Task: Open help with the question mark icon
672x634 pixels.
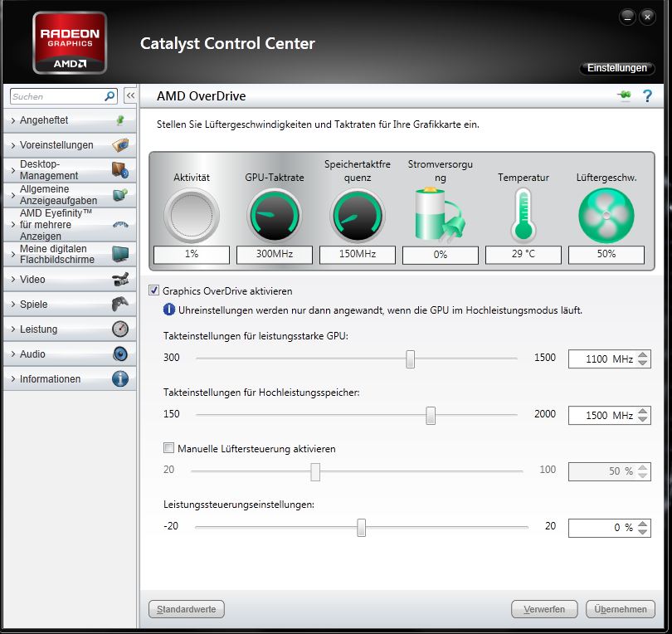Action: (x=647, y=95)
